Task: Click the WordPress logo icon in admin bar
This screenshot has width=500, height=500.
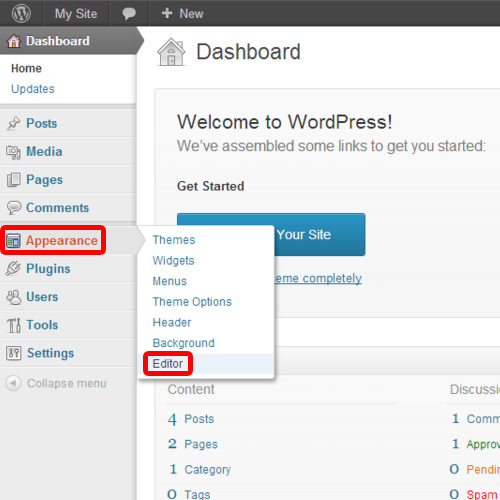Action: [21, 13]
